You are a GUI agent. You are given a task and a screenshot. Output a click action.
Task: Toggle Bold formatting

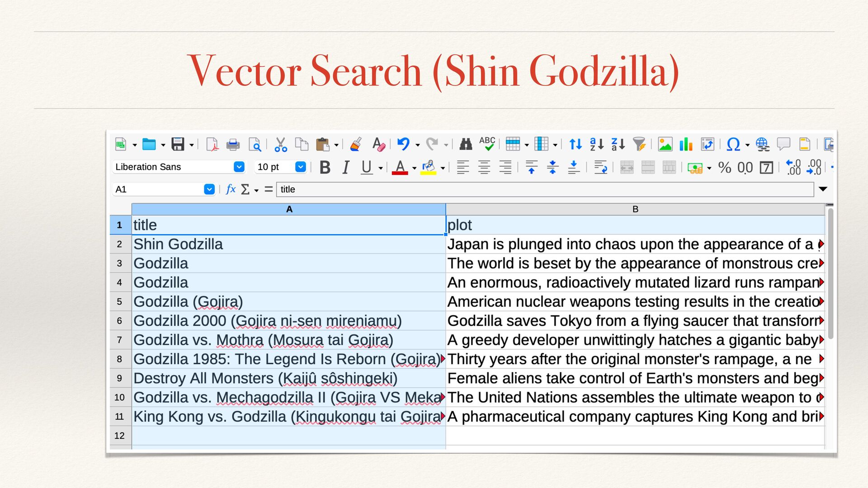pos(325,167)
